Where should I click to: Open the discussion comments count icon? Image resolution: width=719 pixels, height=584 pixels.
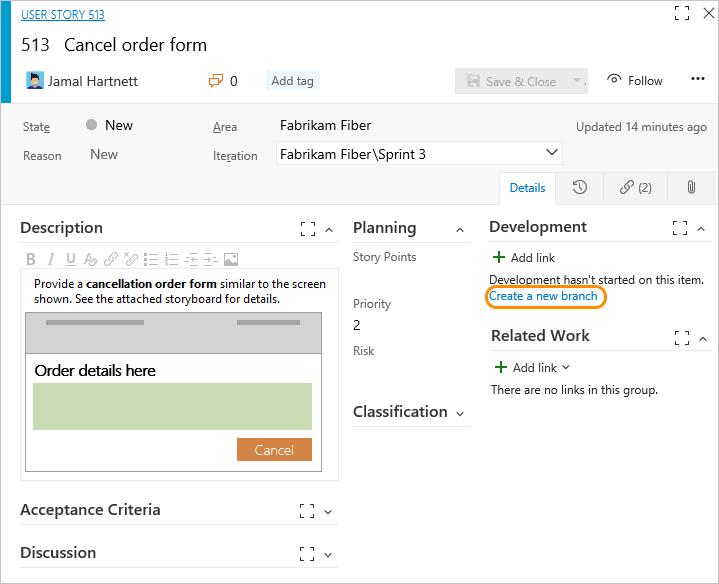(x=222, y=81)
